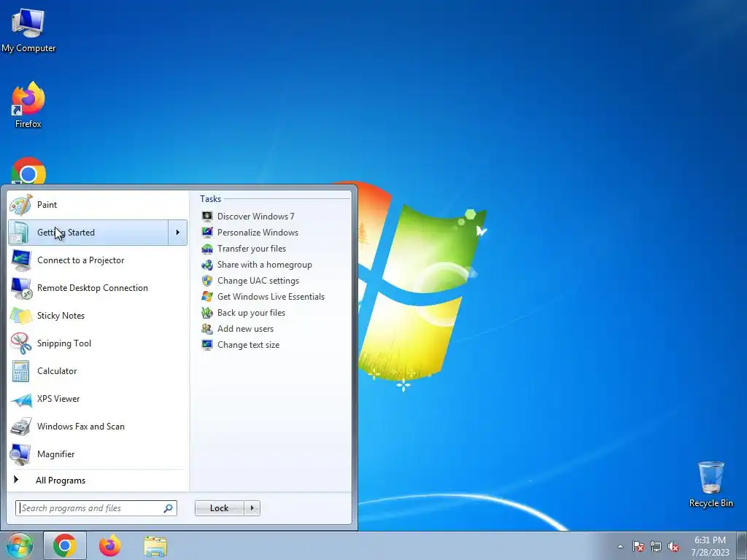Click the Get Windows Live Essentials icon
This screenshot has height=560, width=747.
[207, 297]
